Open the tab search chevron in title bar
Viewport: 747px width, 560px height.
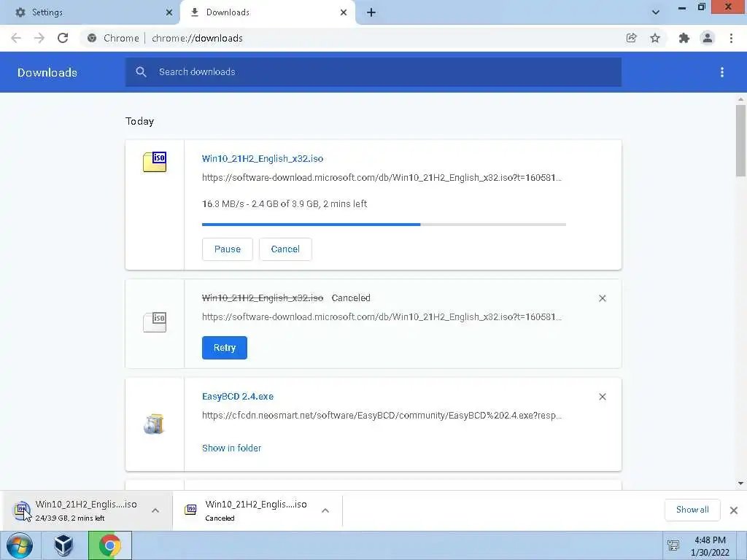click(x=656, y=12)
